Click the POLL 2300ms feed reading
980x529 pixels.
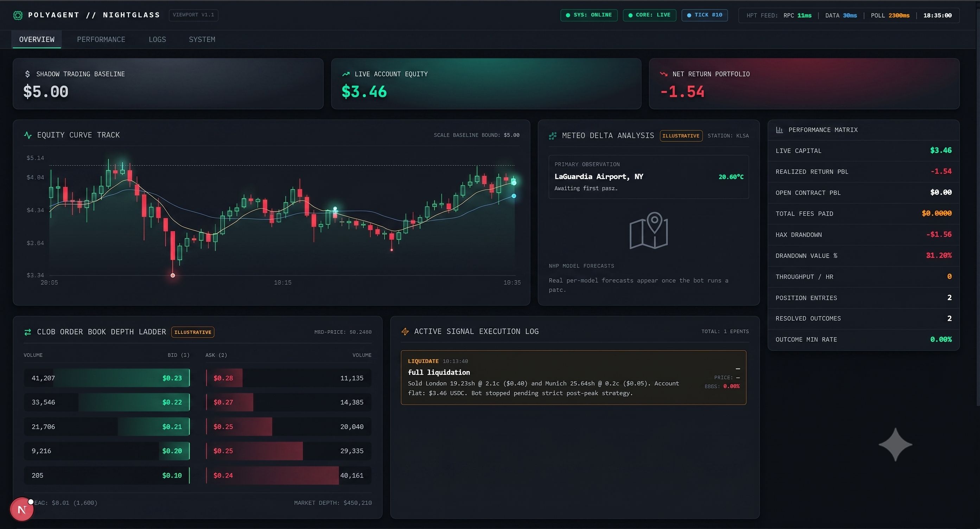coord(890,15)
